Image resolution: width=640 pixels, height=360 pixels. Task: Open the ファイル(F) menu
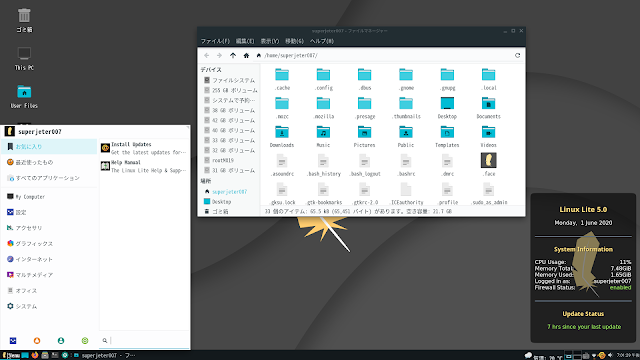click(x=215, y=41)
